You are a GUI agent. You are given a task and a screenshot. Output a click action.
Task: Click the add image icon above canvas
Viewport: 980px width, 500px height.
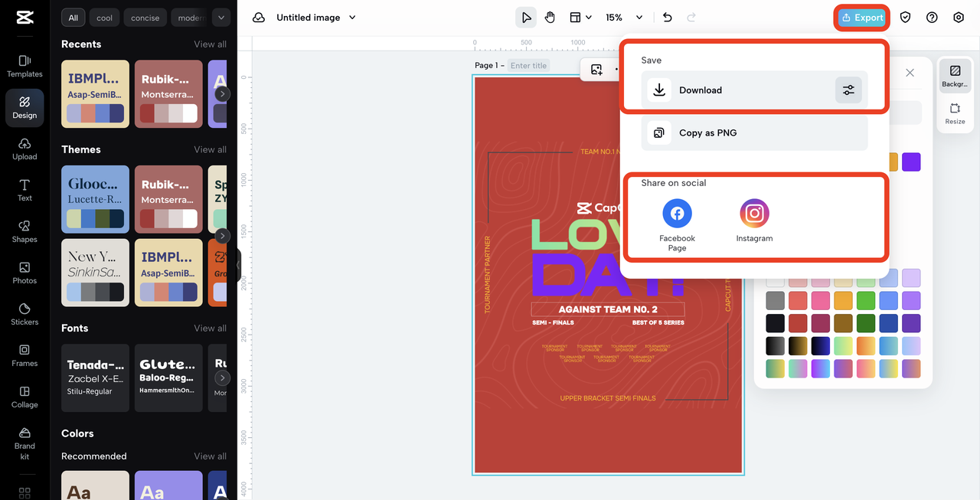click(x=596, y=70)
